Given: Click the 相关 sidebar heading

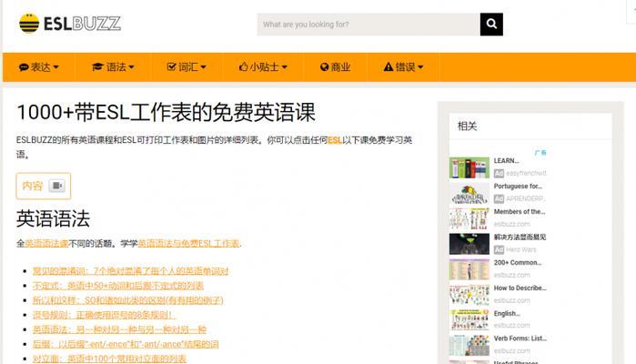Looking at the screenshot, I should click(467, 126).
